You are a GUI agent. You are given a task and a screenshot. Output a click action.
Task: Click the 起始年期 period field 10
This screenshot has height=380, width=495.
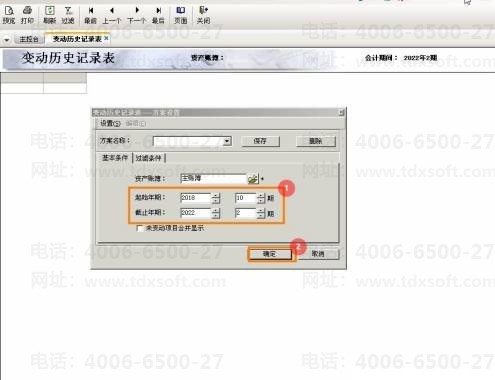246,198
